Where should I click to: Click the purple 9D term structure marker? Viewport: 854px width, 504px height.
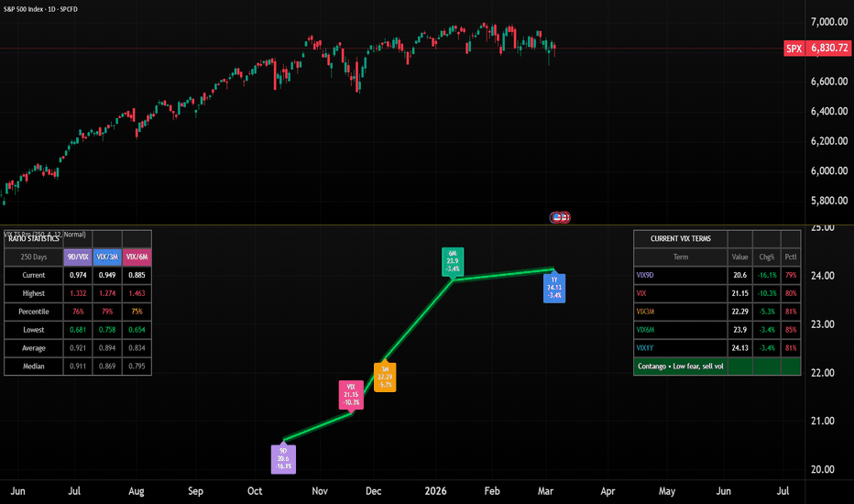[285, 458]
